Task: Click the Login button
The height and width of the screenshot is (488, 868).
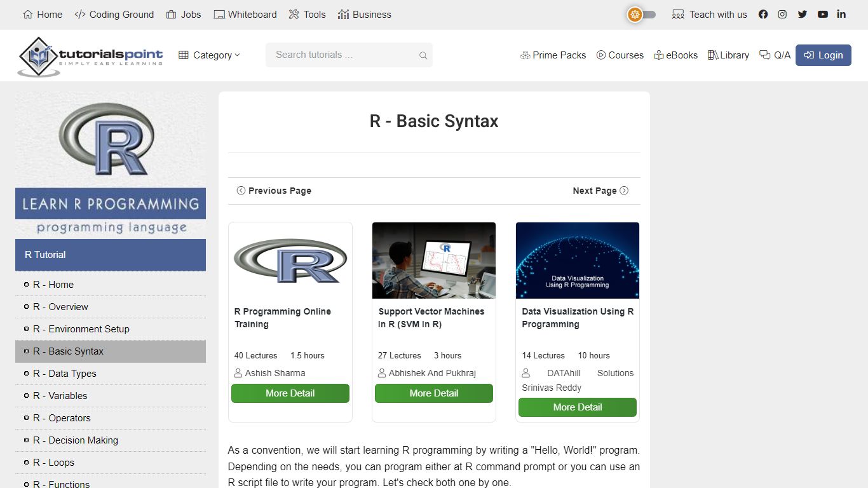Action: point(824,55)
